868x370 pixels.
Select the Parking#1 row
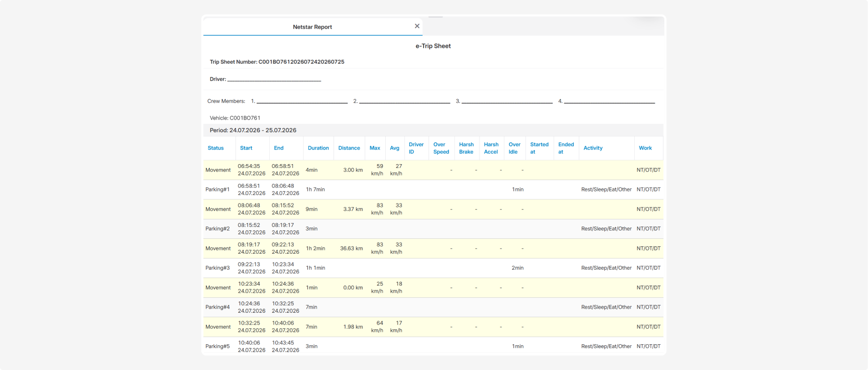tap(433, 189)
